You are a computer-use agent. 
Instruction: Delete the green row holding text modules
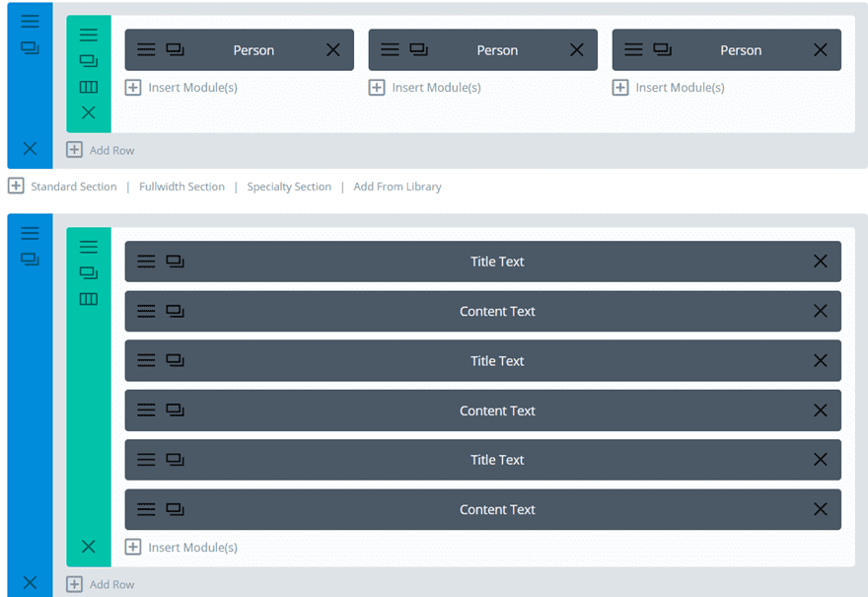[89, 547]
